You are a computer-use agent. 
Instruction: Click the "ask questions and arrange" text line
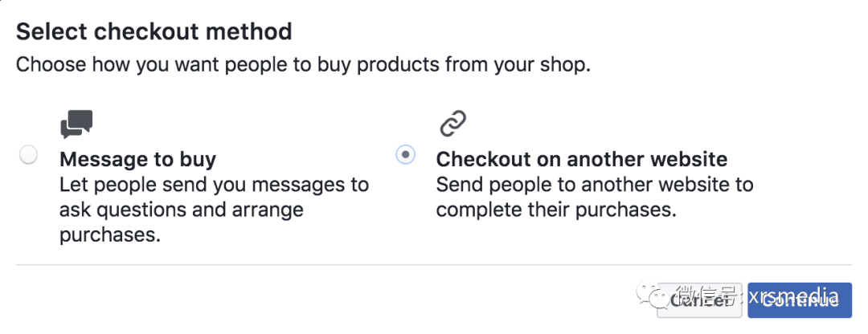[182, 210]
